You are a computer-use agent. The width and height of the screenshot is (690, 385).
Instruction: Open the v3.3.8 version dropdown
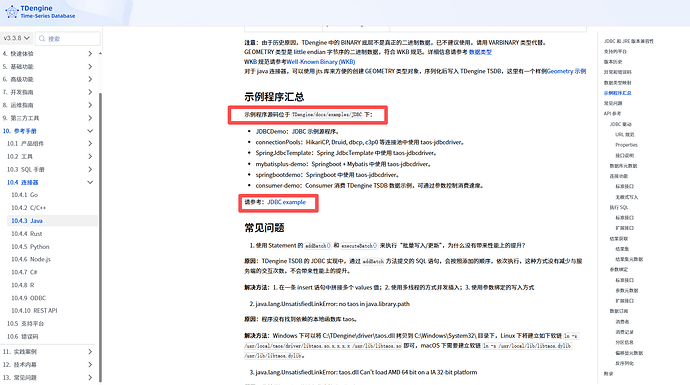tap(16, 38)
